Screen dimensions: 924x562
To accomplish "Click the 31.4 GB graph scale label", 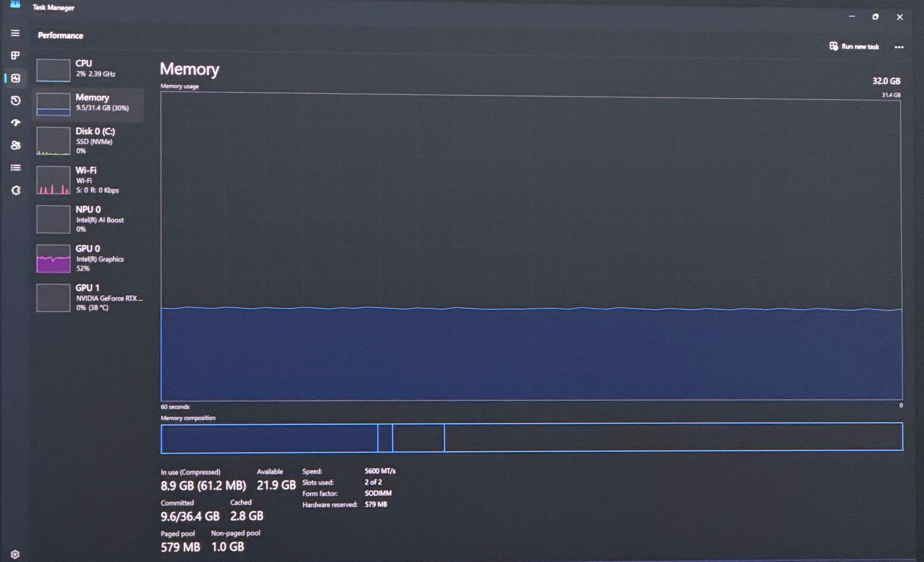I will 891,95.
